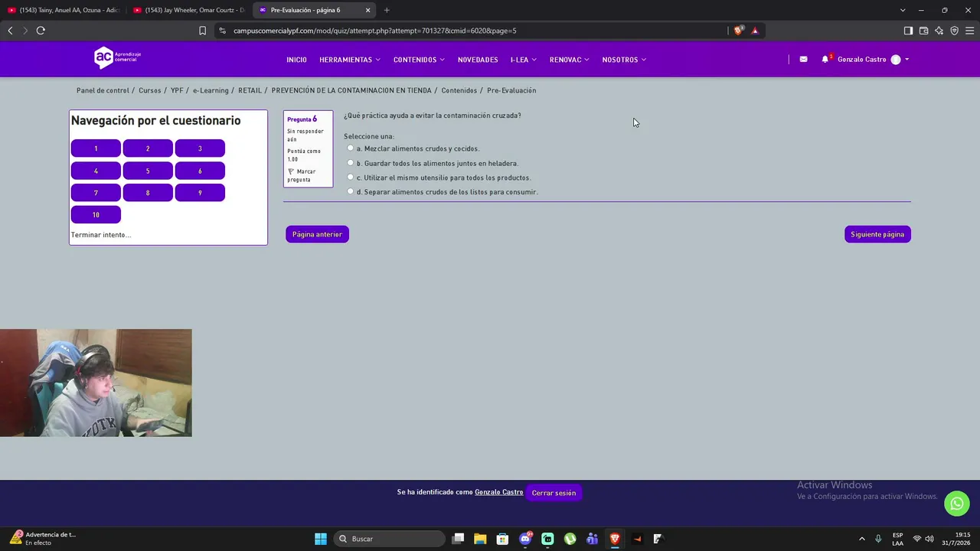This screenshot has width=980, height=551.
Task: Expand the NOSOTROS dropdown menu
Action: pos(624,60)
